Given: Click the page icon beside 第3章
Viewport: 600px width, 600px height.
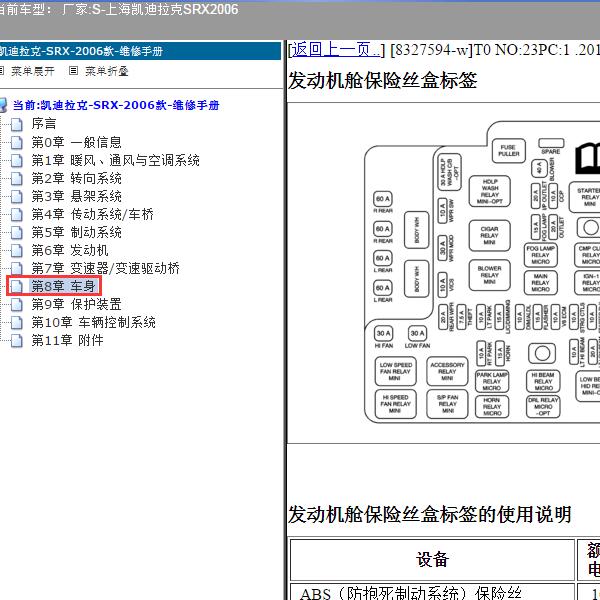Looking at the screenshot, I should (16, 196).
